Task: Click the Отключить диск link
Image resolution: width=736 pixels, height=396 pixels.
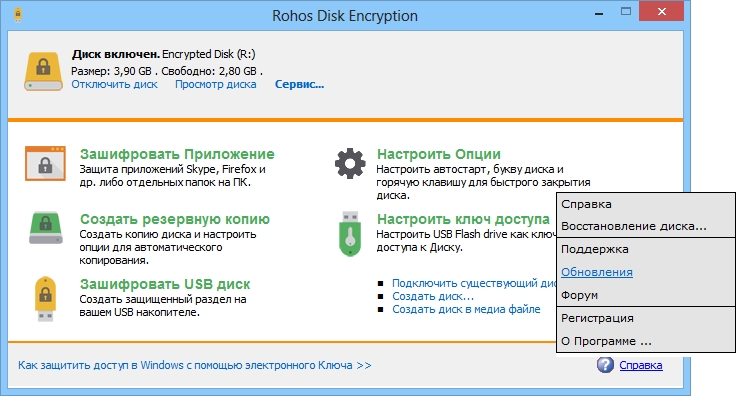Action: (x=115, y=84)
